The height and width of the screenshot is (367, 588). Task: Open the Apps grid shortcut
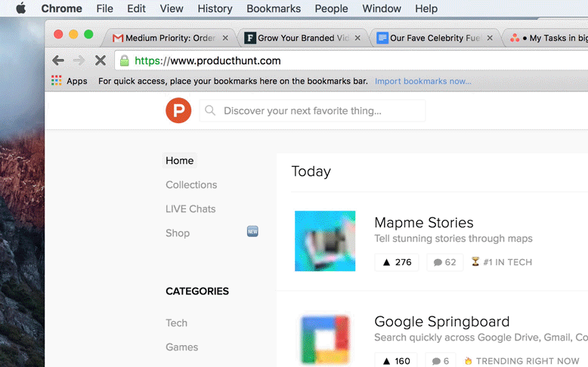pos(70,81)
